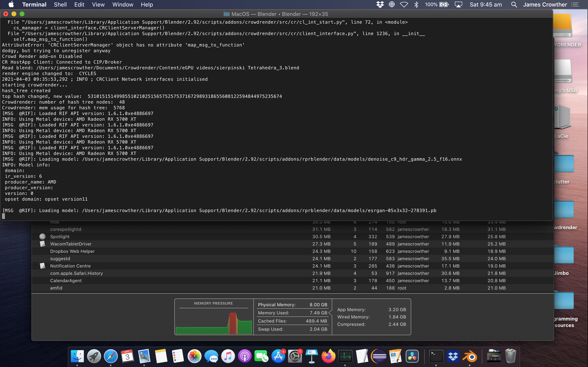The height and width of the screenshot is (367, 588).
Task: Launch Blender from the Dock
Action: (470, 356)
